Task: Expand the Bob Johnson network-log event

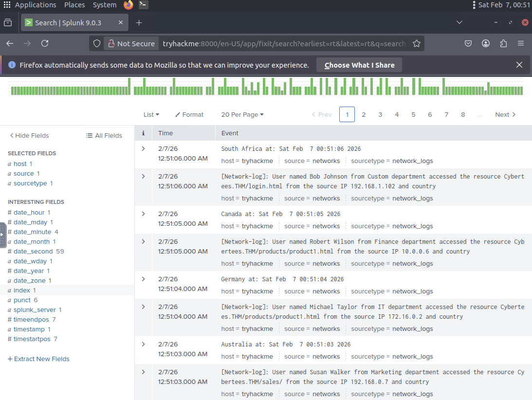Action: (x=143, y=176)
